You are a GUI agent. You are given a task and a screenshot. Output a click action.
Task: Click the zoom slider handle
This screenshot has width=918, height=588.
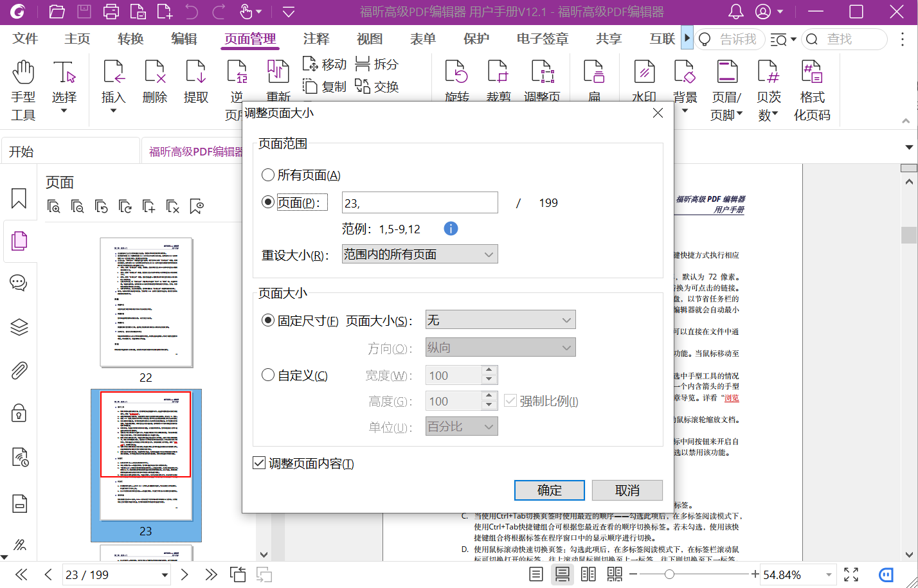pyautogui.click(x=669, y=575)
